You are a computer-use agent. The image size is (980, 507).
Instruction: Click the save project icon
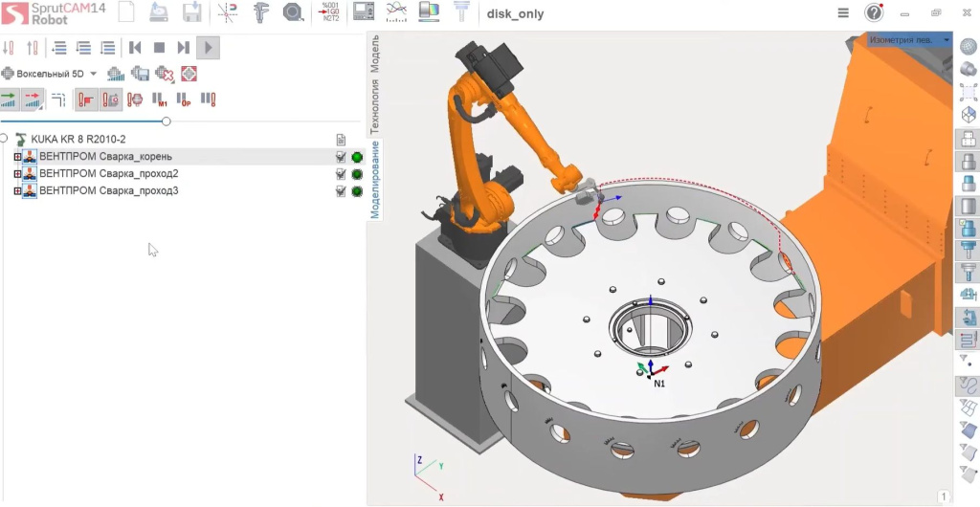tap(190, 13)
